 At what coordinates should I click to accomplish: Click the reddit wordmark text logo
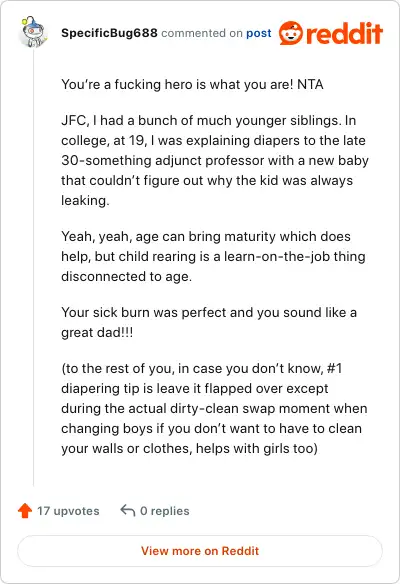point(344,34)
